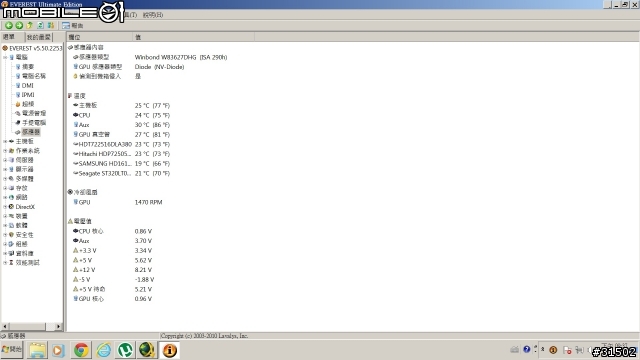
Task: Select the GPU 核心 0.96 V row
Action: pos(112,299)
